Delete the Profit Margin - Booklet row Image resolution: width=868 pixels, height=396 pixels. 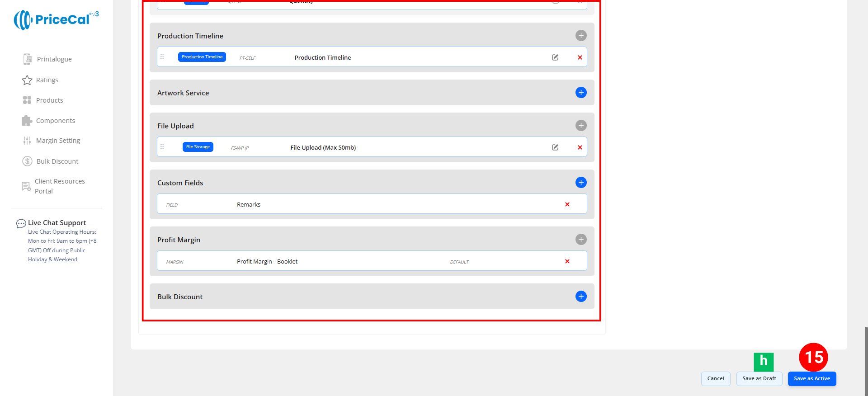coord(567,261)
